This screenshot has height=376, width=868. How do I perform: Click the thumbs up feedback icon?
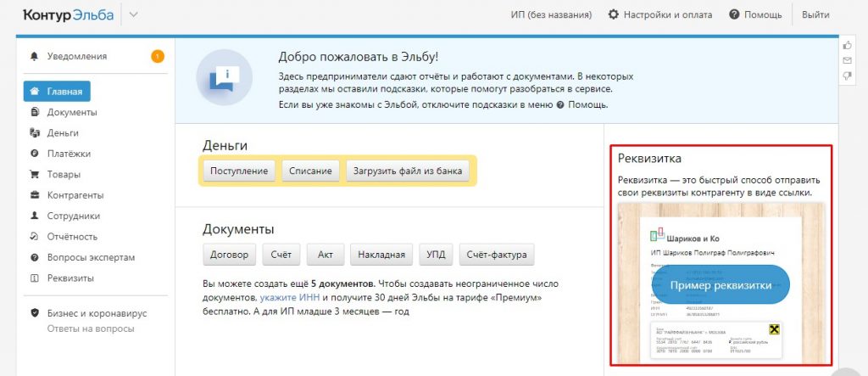[x=847, y=46]
